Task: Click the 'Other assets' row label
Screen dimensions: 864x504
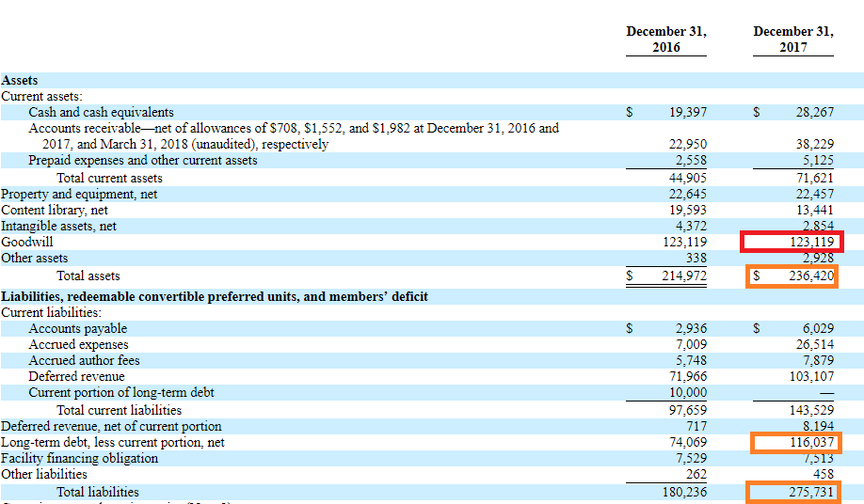Action: click(34, 258)
